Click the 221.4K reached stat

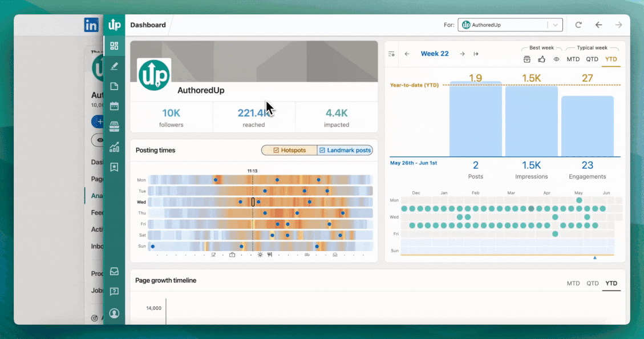(x=254, y=117)
